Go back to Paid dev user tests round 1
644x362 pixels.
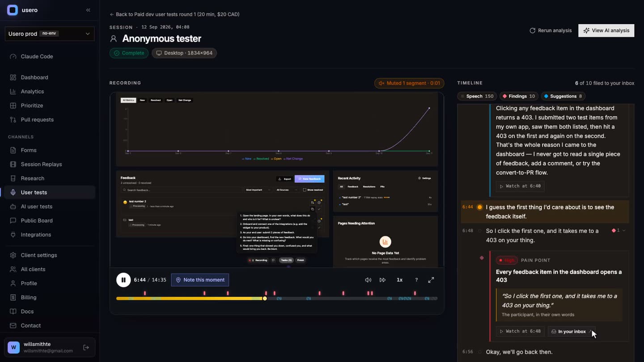click(174, 14)
